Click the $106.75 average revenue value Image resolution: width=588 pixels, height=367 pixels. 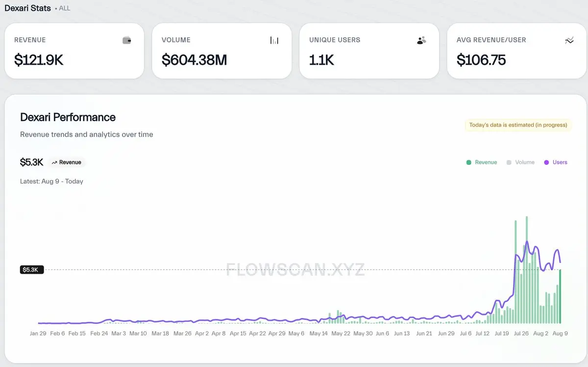[x=481, y=60]
